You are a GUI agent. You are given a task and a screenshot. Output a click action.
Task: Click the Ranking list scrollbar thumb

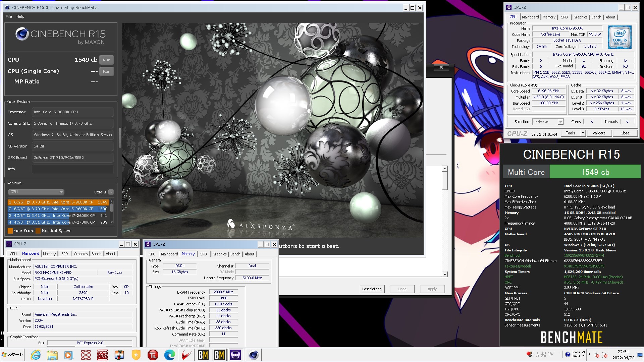pyautogui.click(x=112, y=208)
